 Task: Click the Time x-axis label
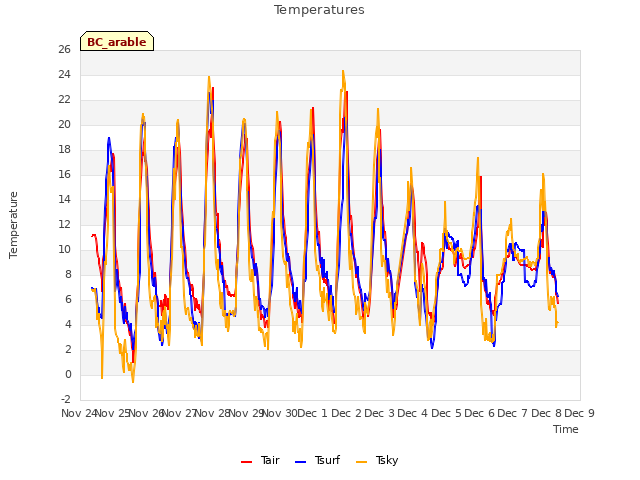(566, 429)
